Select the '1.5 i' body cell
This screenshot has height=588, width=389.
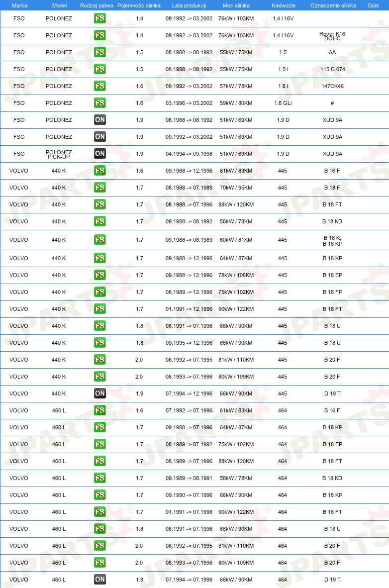point(283,69)
